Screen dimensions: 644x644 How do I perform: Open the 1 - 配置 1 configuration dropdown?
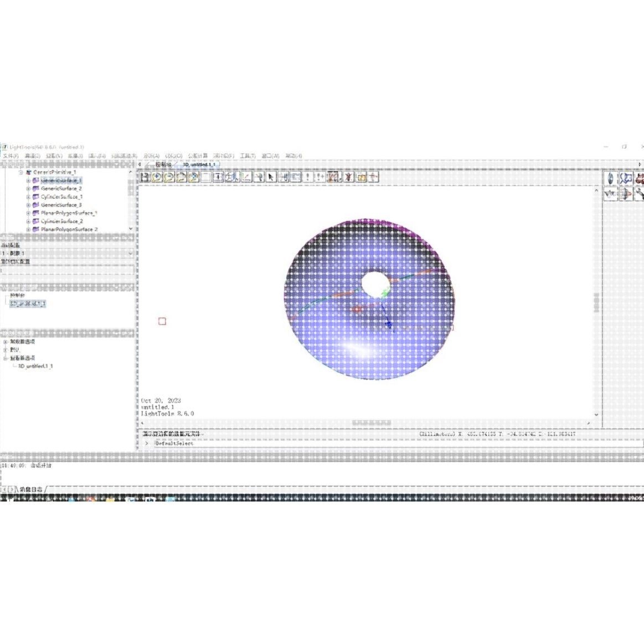(x=67, y=254)
